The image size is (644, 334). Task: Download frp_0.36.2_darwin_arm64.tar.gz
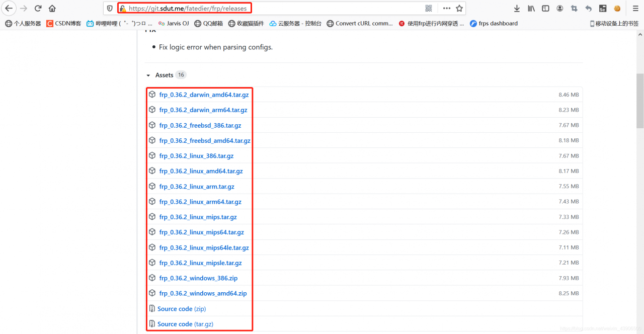tap(203, 110)
